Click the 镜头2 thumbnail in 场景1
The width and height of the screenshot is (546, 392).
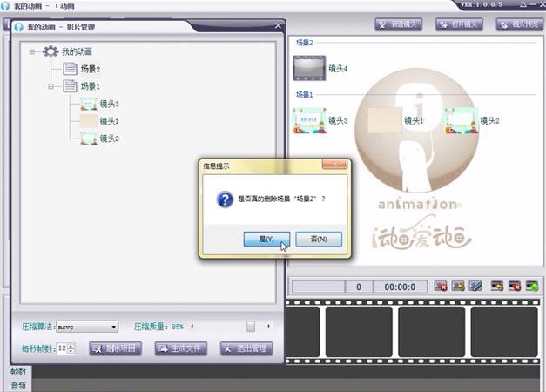[459, 120]
